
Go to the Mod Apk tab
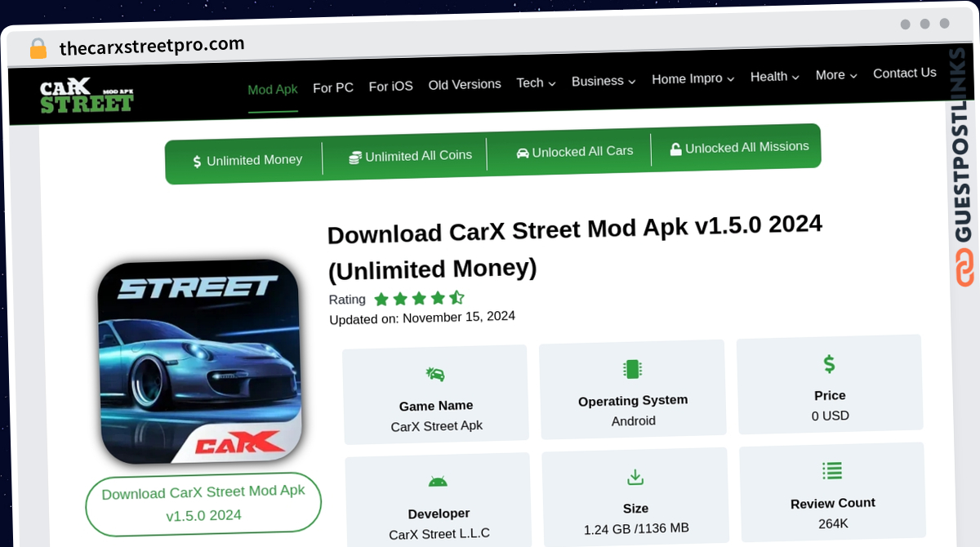pyautogui.click(x=273, y=89)
